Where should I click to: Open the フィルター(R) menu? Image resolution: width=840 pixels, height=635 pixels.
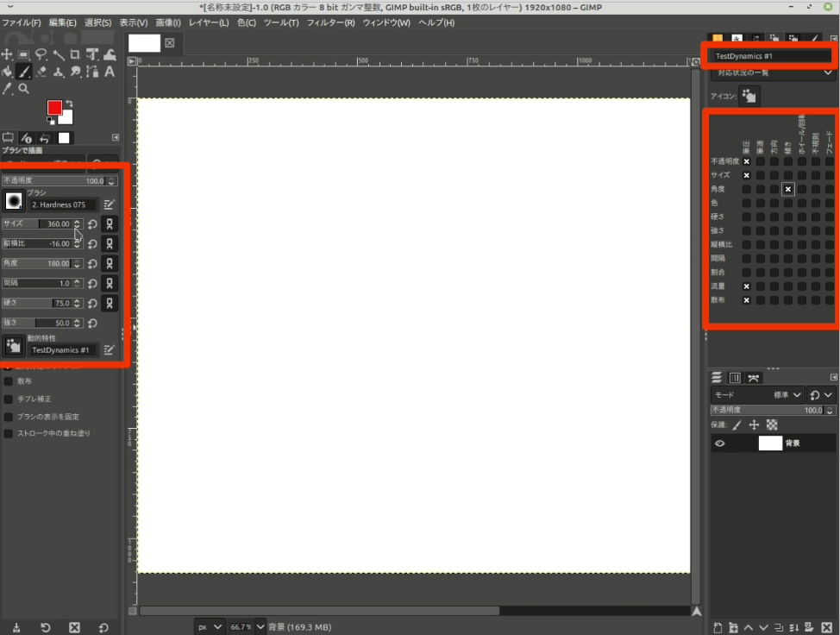tap(330, 22)
